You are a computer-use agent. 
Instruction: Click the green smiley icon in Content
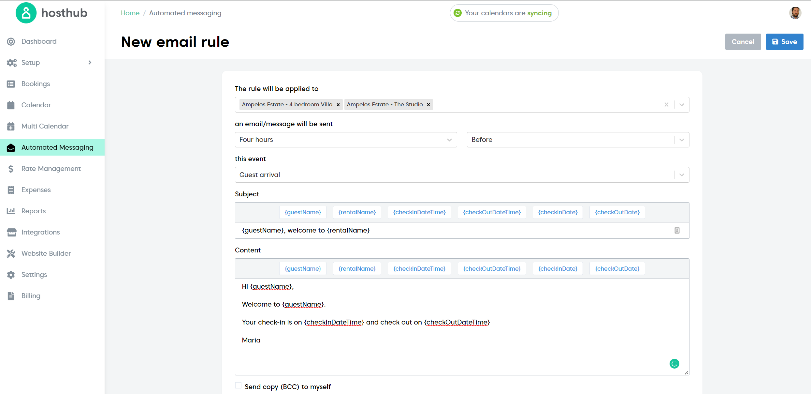(x=674, y=363)
